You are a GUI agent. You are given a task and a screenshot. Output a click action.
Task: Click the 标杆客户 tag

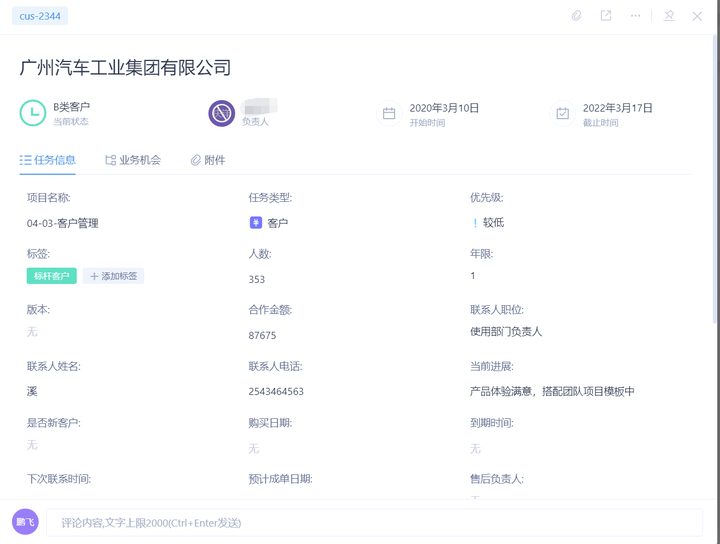pyautogui.click(x=52, y=276)
